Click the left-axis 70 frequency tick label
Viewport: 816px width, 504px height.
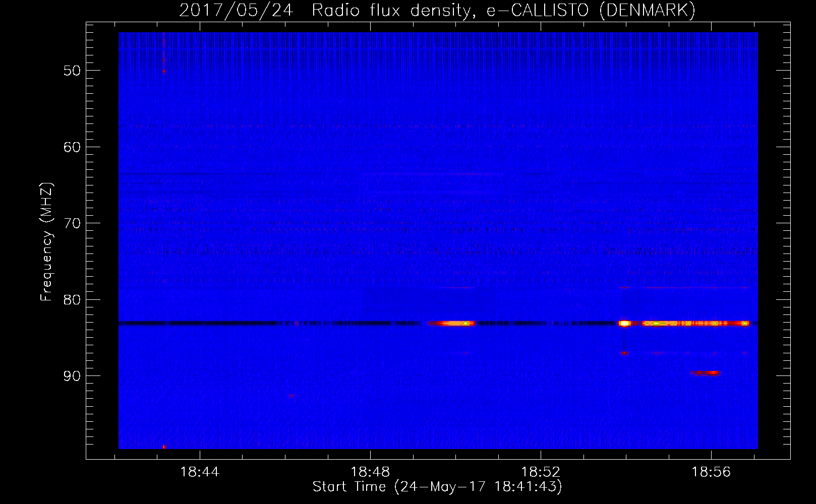72,223
